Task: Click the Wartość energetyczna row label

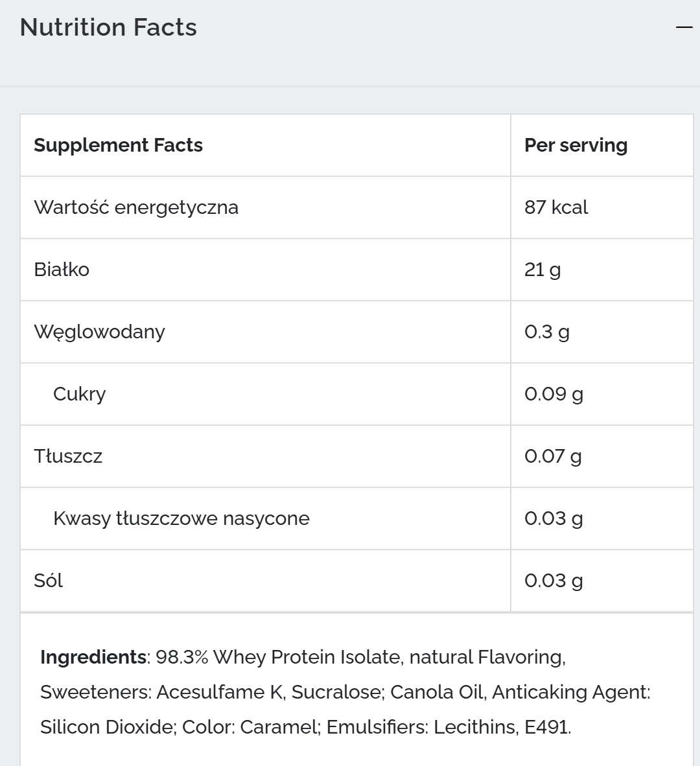Action: (x=136, y=207)
